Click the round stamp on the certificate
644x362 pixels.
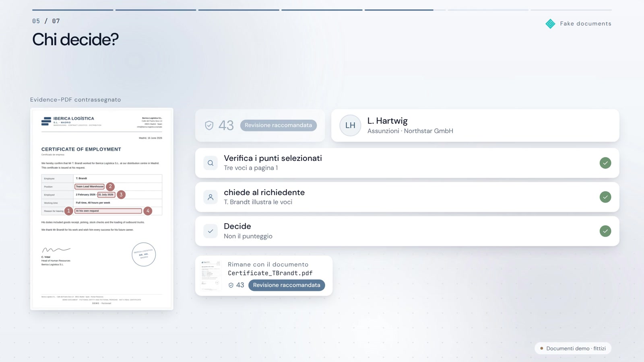[x=144, y=254]
